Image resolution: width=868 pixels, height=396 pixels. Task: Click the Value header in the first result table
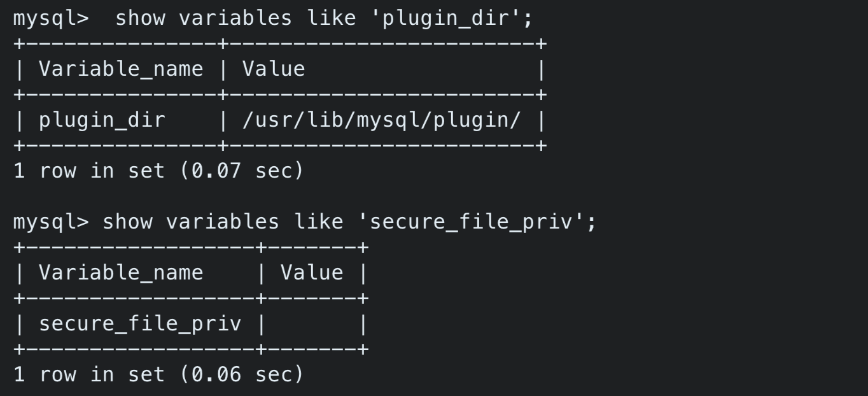point(274,69)
